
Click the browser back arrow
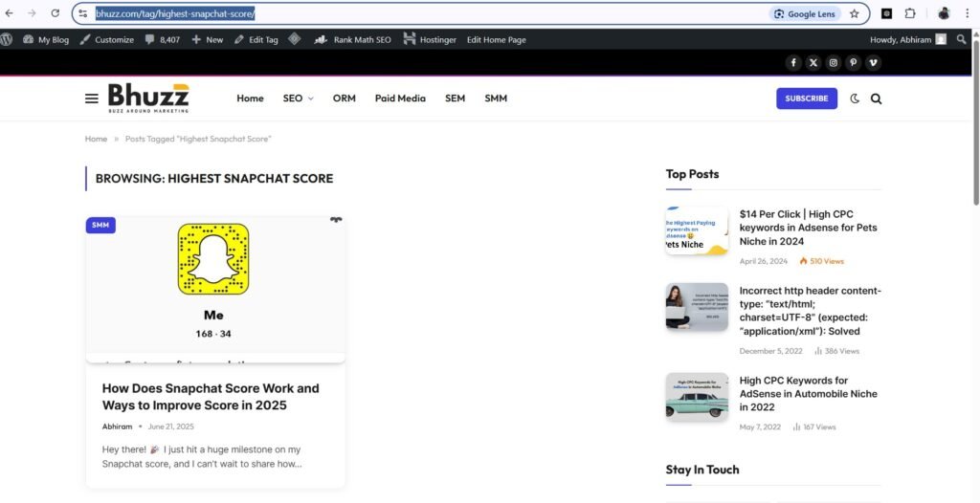click(x=9, y=13)
